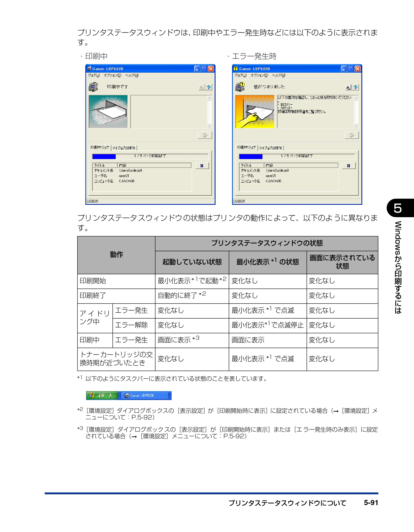Open ジョブ(J) menu in 印刷中です window
The image size is (414, 532).
click(94, 75)
